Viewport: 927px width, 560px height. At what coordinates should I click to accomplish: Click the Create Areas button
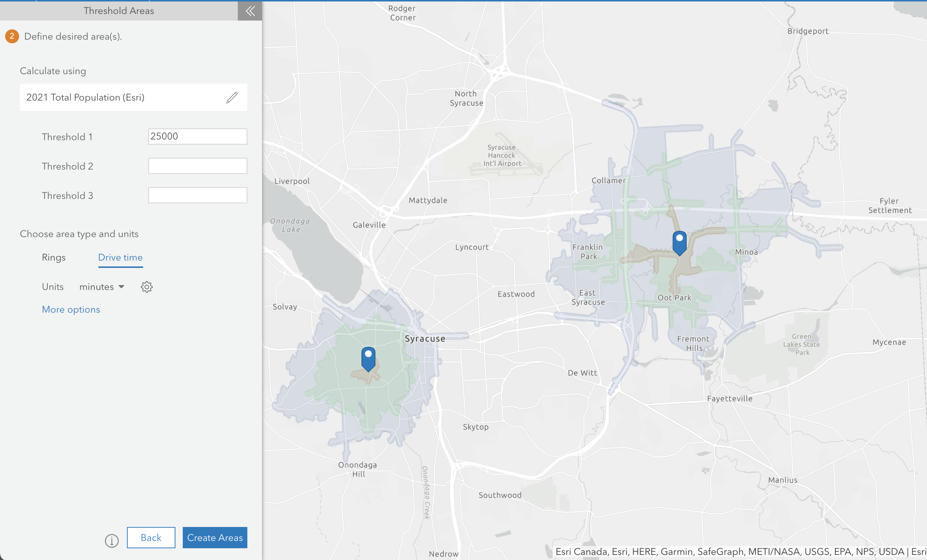pos(215,538)
